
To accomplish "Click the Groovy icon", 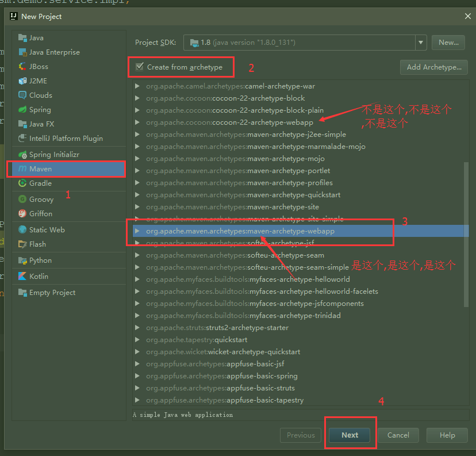I will point(22,199).
